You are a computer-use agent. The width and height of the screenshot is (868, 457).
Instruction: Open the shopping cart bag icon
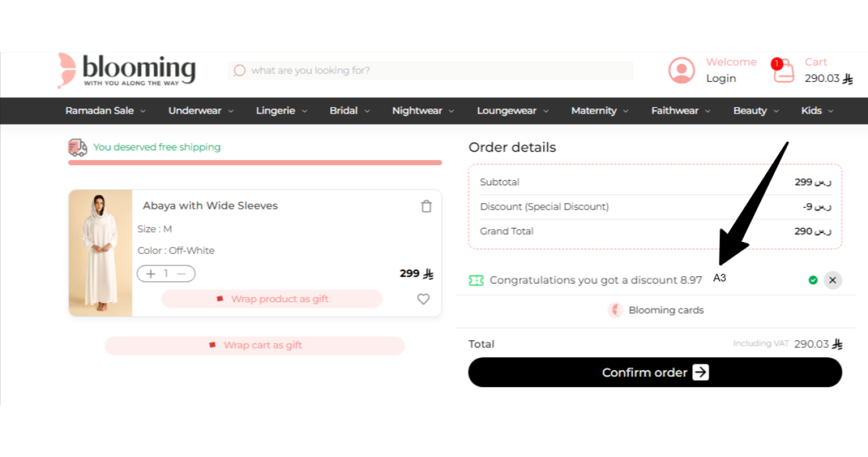[784, 70]
